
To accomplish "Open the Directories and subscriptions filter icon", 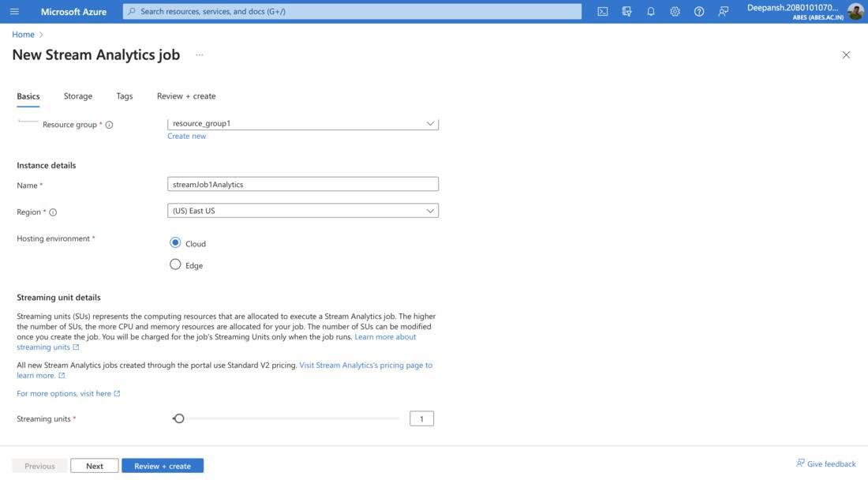I will [x=627, y=12].
